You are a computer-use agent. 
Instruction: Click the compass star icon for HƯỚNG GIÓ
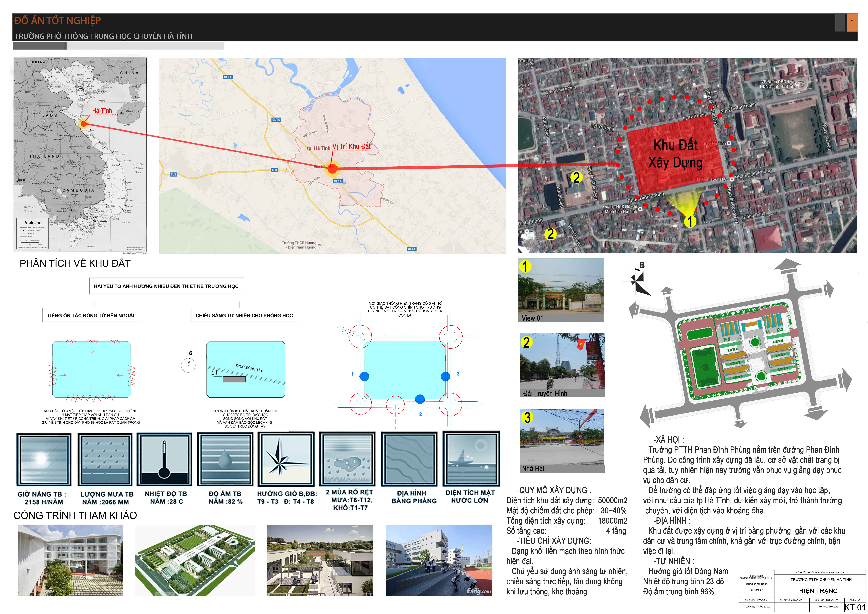coord(286,459)
